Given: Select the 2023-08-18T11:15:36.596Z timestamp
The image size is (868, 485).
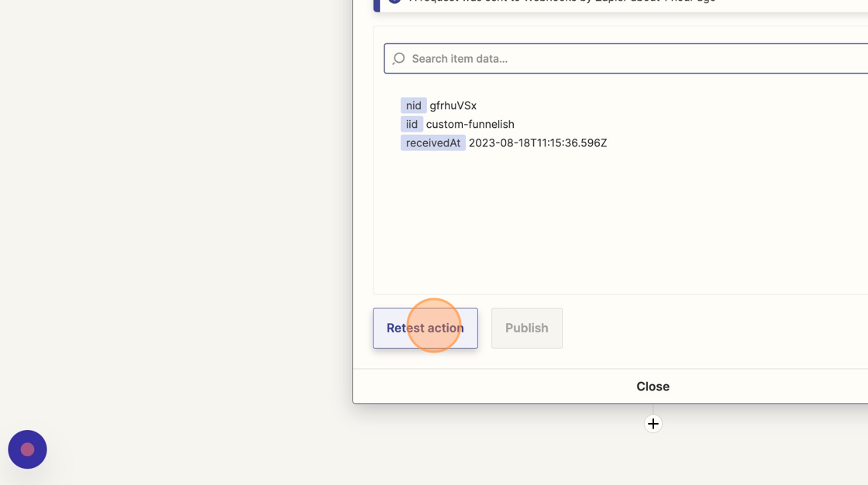Looking at the screenshot, I should point(538,143).
